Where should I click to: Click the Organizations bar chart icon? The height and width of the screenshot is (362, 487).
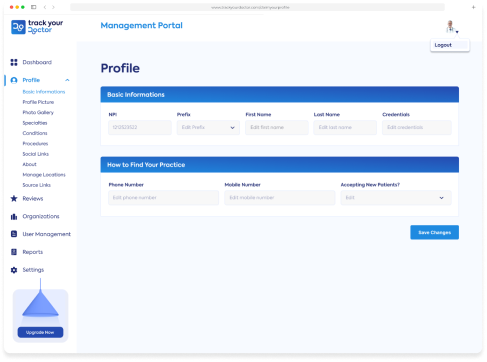[x=14, y=217]
